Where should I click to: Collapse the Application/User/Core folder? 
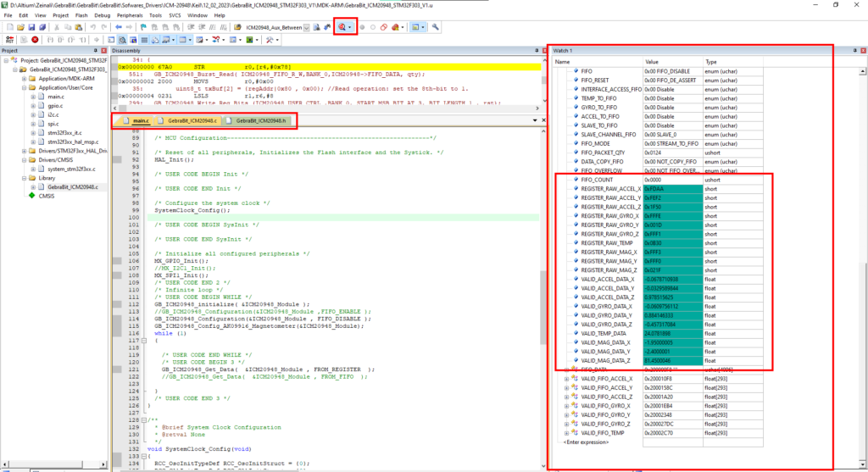point(25,87)
